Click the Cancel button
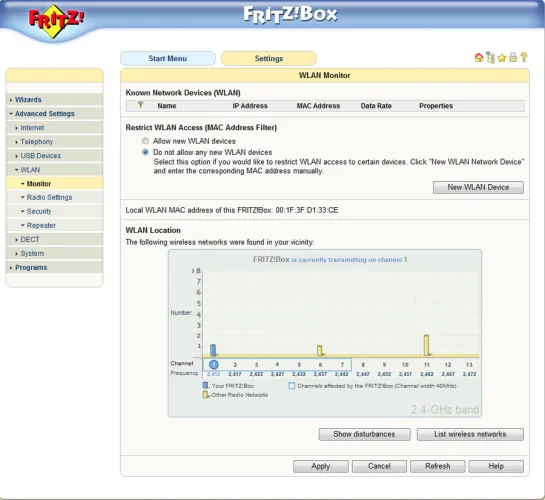Image resolution: width=545 pixels, height=500 pixels. (379, 466)
